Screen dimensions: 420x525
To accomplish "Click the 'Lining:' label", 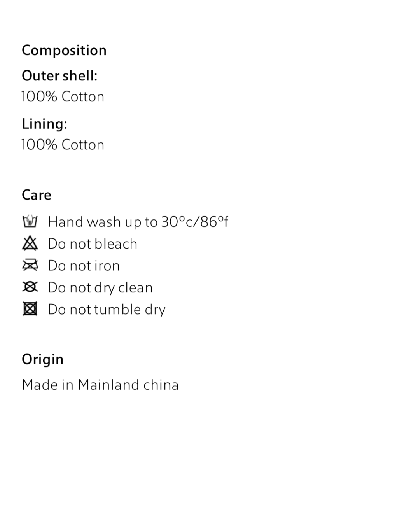I will click(x=44, y=124).
